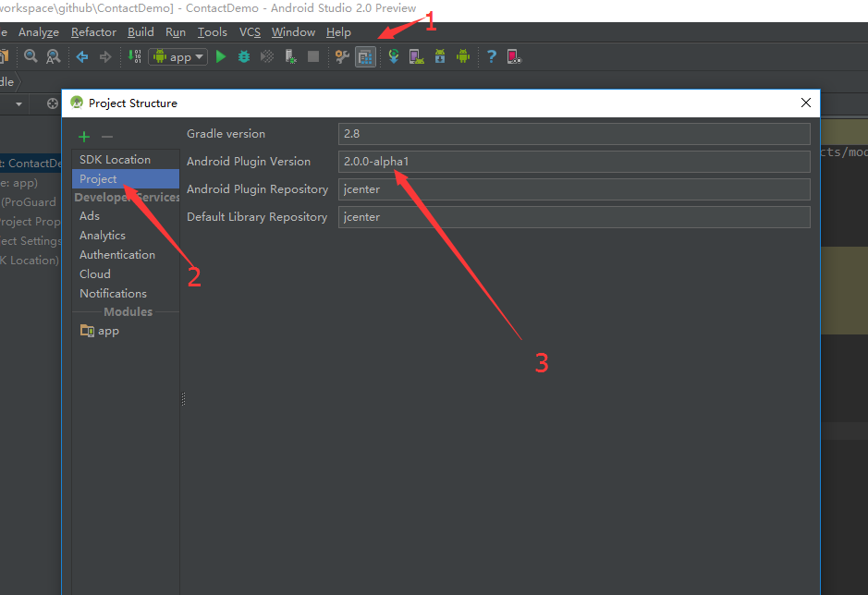
Task: Click the scroll-from-source target icon
Action: coord(52,103)
